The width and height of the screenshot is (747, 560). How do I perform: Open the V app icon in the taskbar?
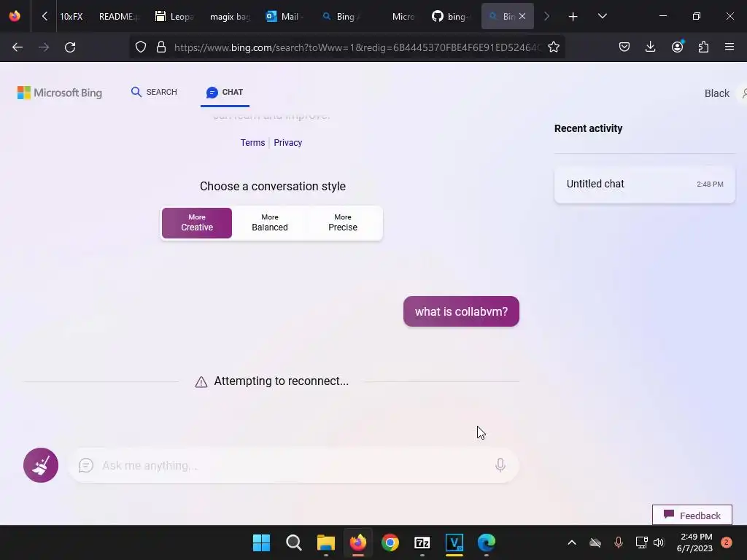(x=454, y=542)
